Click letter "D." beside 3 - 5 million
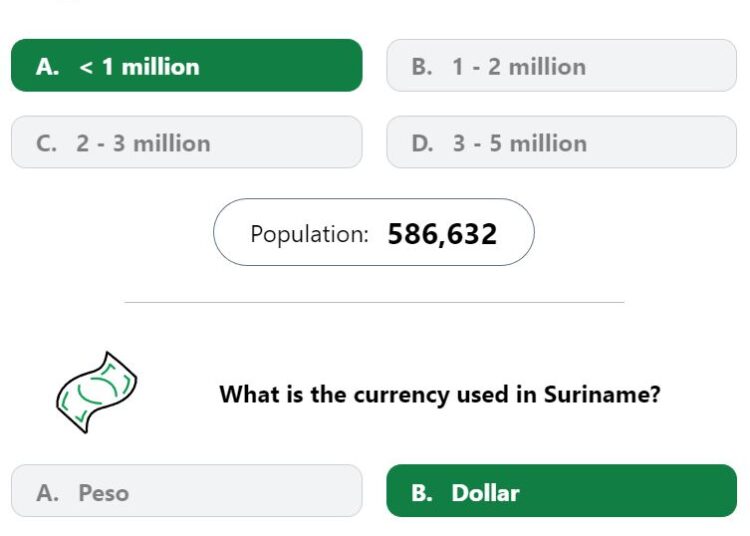 click(x=422, y=143)
